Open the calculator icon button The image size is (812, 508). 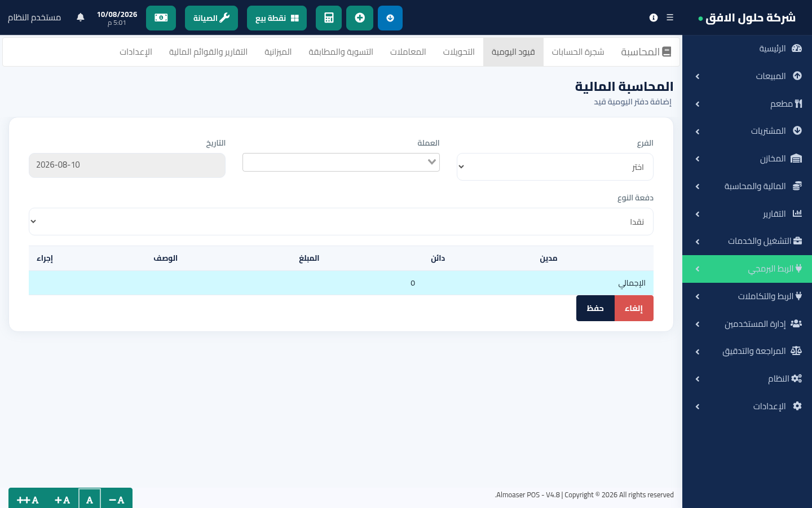[x=329, y=18]
